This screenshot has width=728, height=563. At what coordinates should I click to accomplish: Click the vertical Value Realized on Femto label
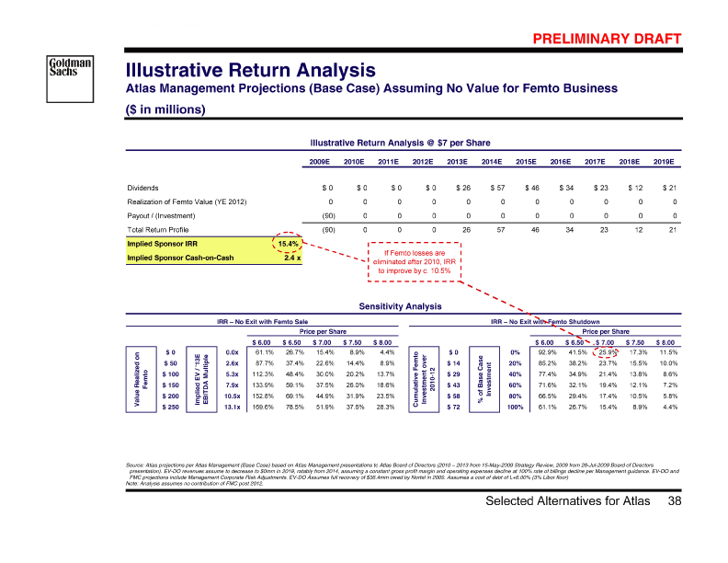[140, 378]
